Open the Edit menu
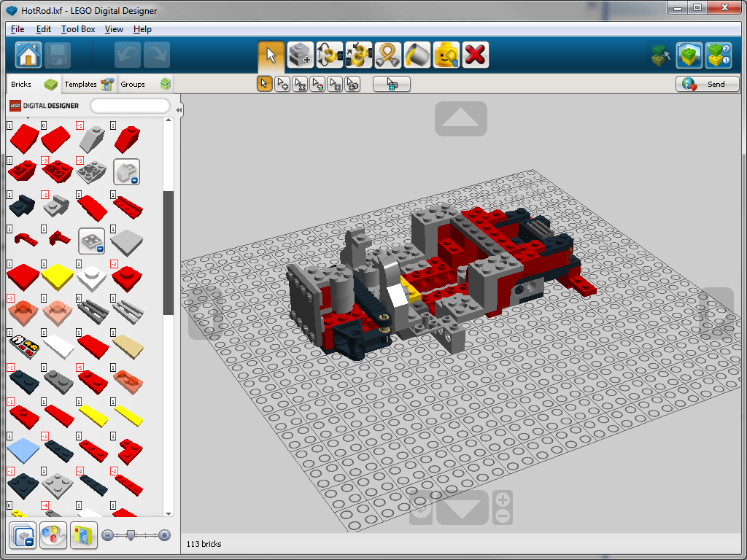 [43, 29]
